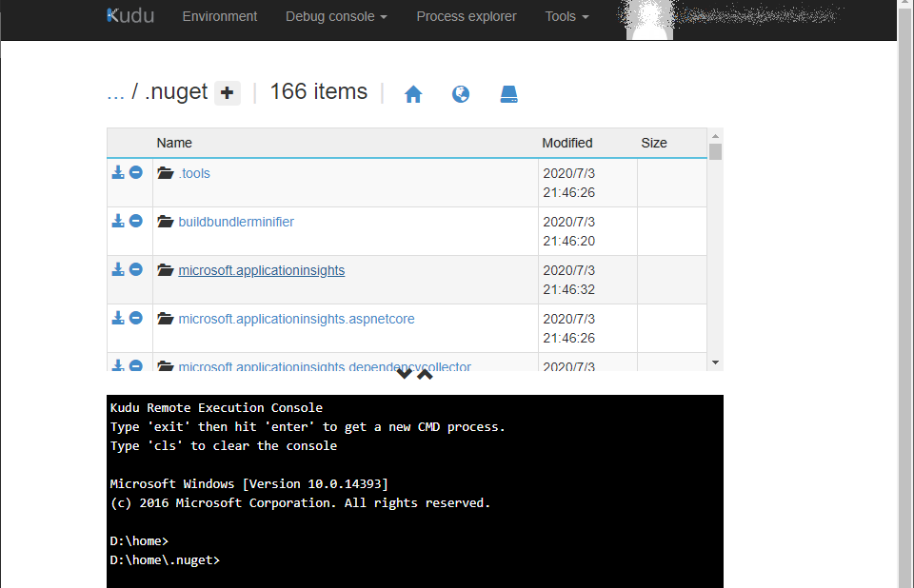
Task: Click the file list scroll down arrow
Action: 715,363
